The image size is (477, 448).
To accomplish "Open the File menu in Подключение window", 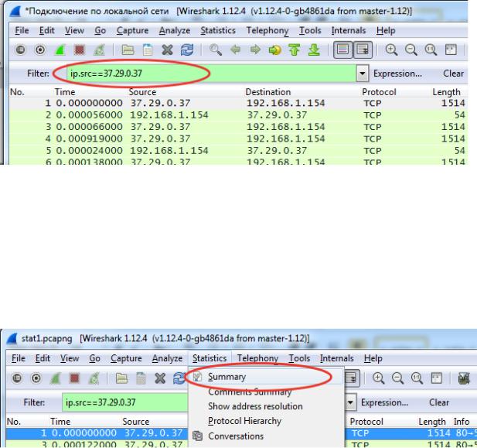I will point(22,30).
